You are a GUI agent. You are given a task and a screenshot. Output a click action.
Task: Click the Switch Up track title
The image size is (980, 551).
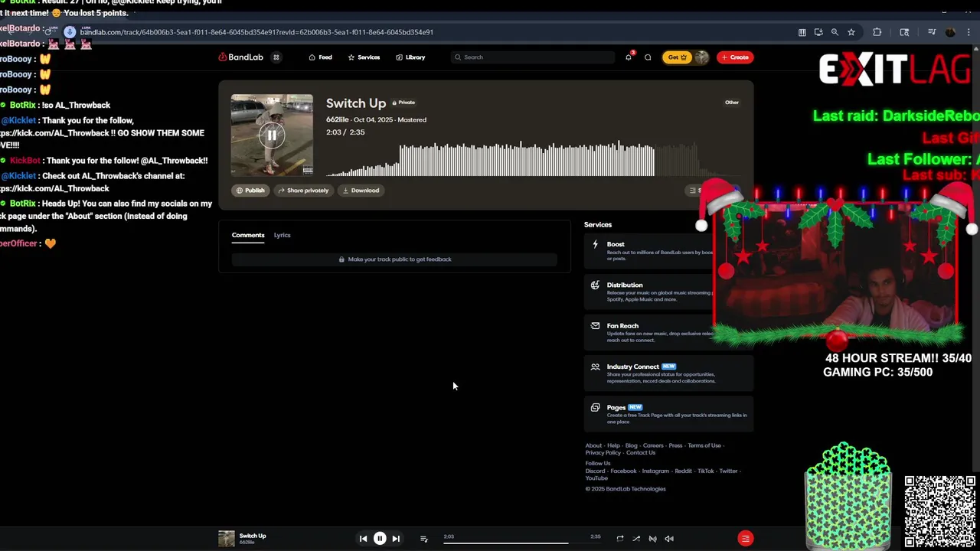coord(356,103)
